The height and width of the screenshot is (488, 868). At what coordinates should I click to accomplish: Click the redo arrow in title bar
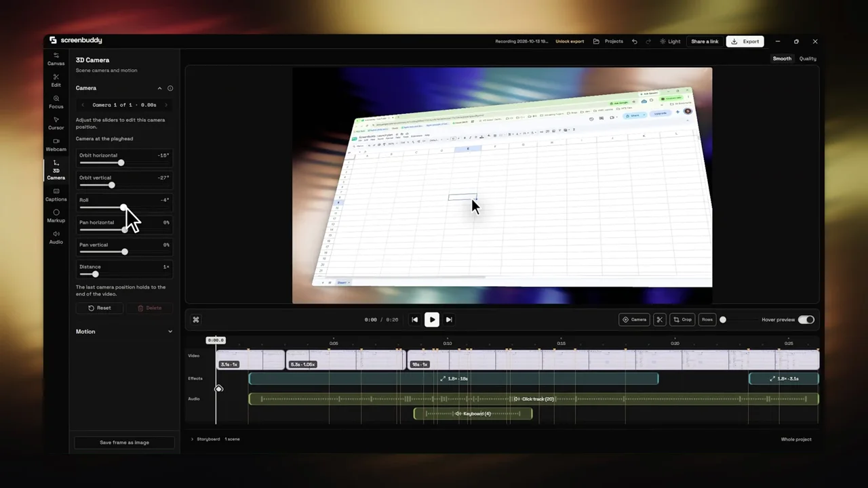click(x=648, y=41)
